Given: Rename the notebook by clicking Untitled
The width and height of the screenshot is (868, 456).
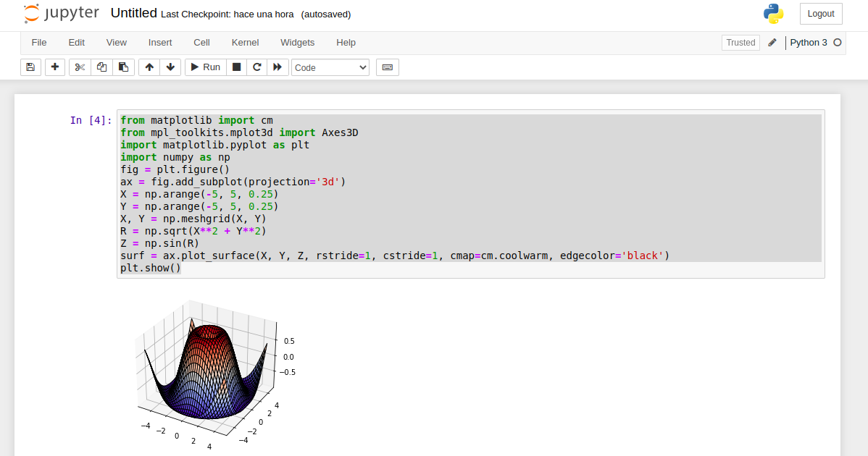Looking at the screenshot, I should (133, 14).
